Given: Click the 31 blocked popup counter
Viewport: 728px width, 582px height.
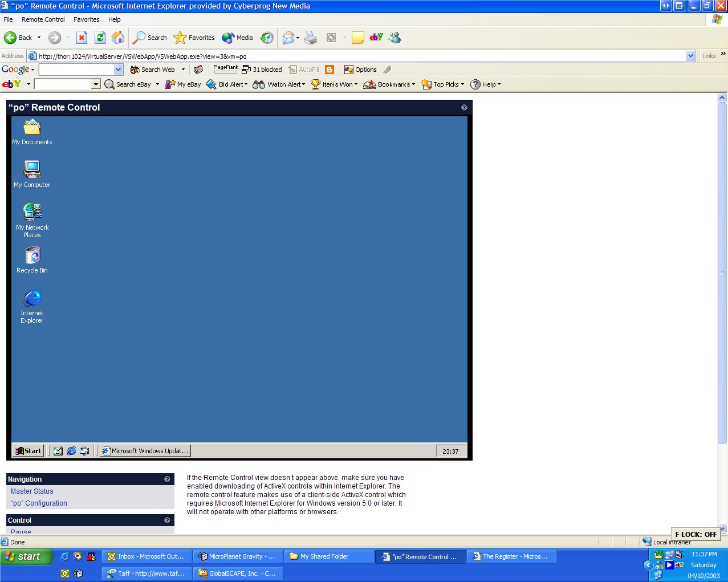Looking at the screenshot, I should pyautogui.click(x=262, y=70).
